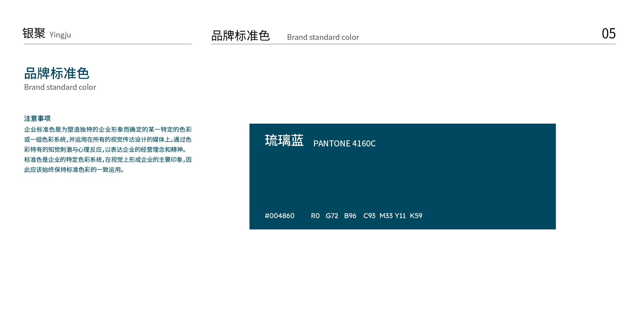Image resolution: width=644 pixels, height=329 pixels.
Task: Click paragraph line starting 此应该始终保持
Action: click(x=74, y=170)
